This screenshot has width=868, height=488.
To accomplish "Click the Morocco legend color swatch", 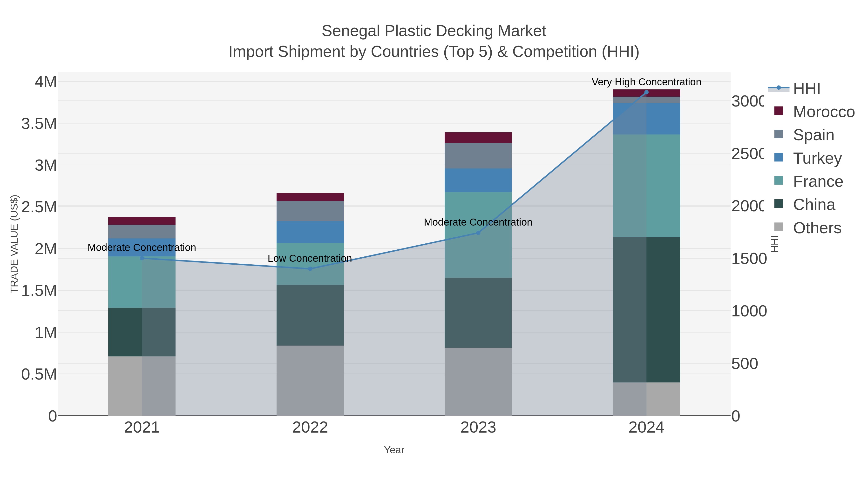I will pyautogui.click(x=779, y=111).
